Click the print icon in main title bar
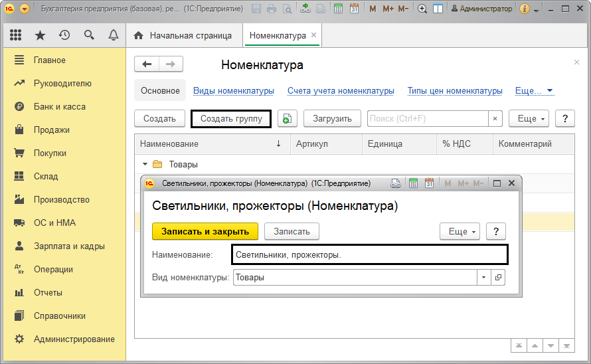This screenshot has height=364, width=591. 272,9
